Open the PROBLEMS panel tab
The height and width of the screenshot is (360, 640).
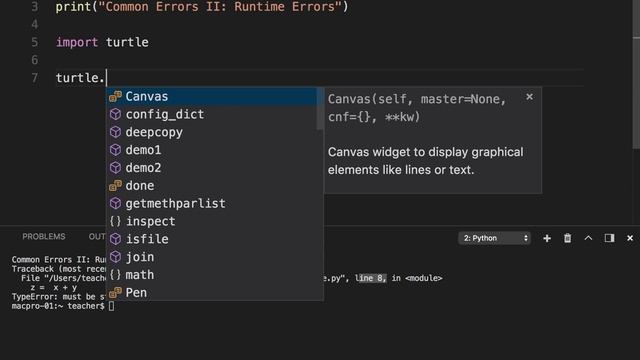tap(44, 237)
